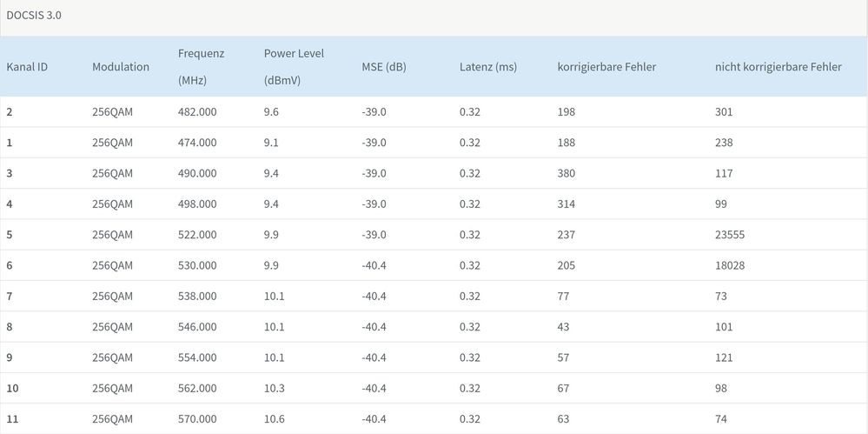Select the Modulation column header

(121, 67)
